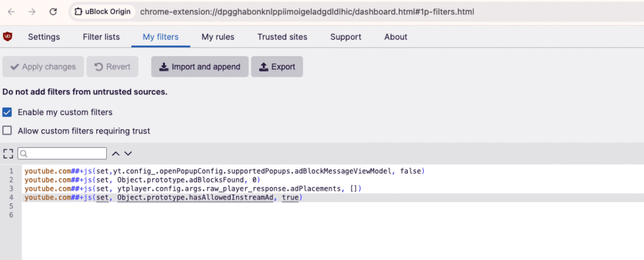Select the My filters tab
Viewport: 644px width, 260px height.
pyautogui.click(x=160, y=37)
